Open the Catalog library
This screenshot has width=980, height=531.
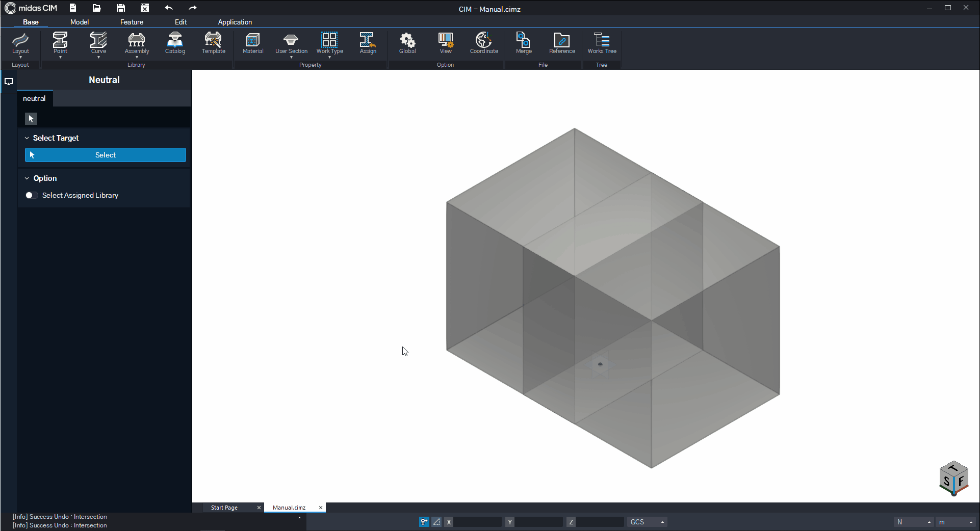coord(175,43)
